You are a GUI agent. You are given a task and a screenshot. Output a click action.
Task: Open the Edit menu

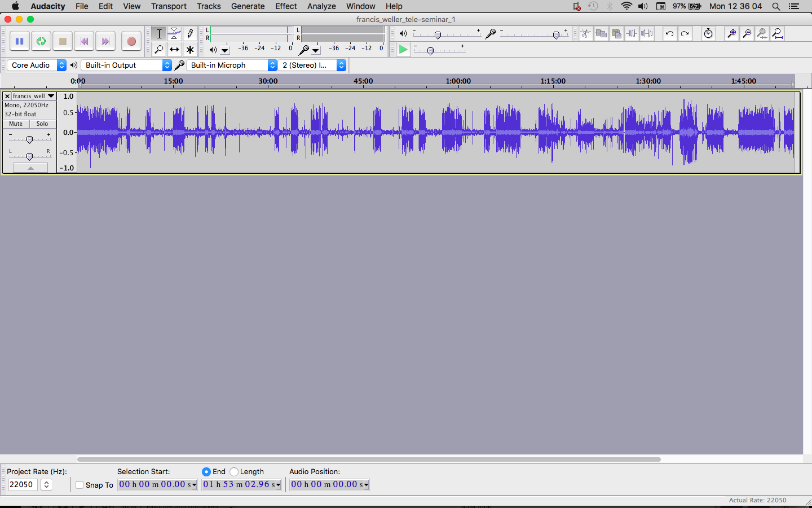[x=105, y=6]
